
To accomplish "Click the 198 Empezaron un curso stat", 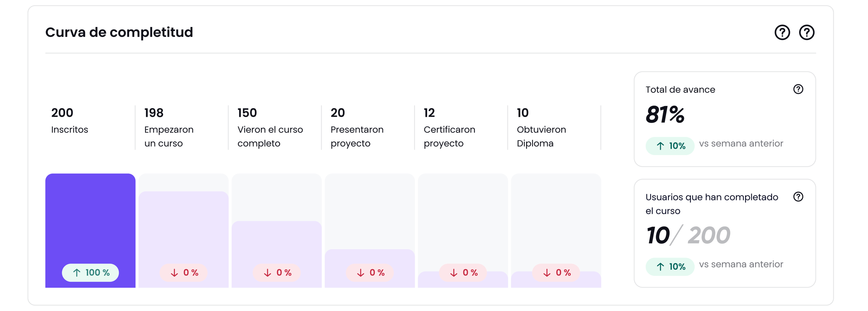I will coord(169,127).
